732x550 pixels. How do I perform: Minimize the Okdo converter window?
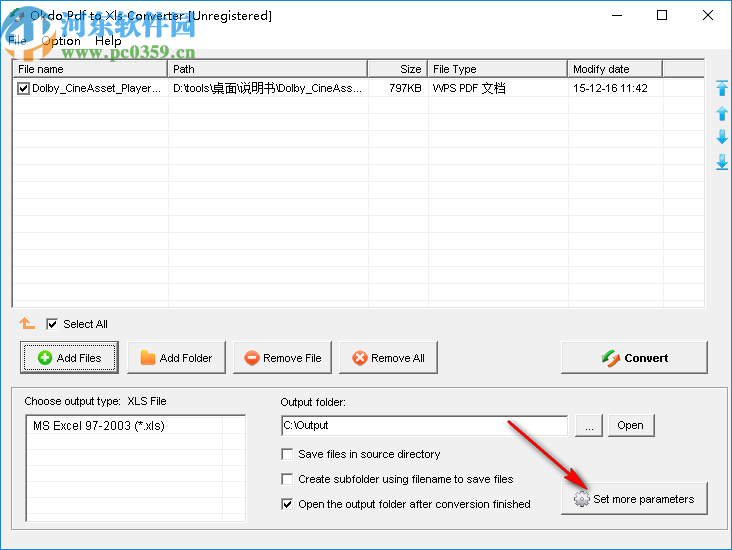617,15
